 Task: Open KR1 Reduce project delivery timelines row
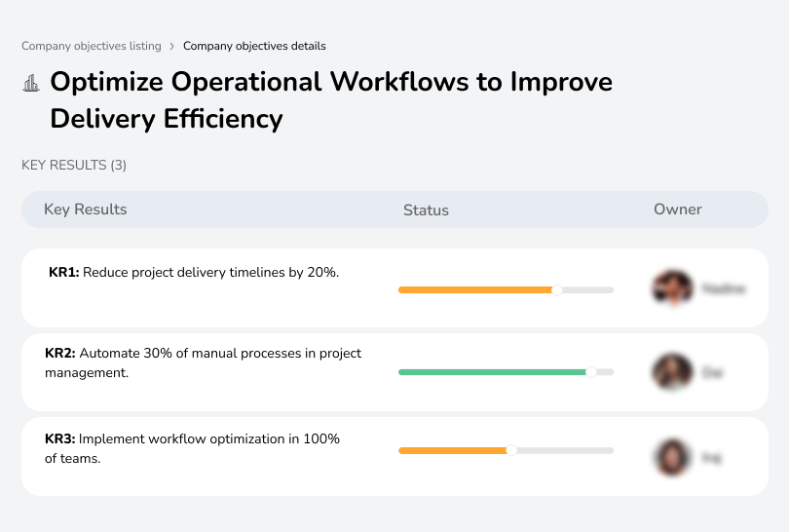pos(394,287)
